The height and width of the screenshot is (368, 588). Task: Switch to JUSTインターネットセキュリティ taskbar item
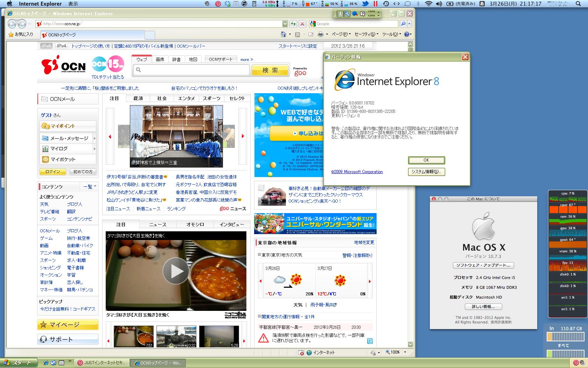tap(101, 363)
